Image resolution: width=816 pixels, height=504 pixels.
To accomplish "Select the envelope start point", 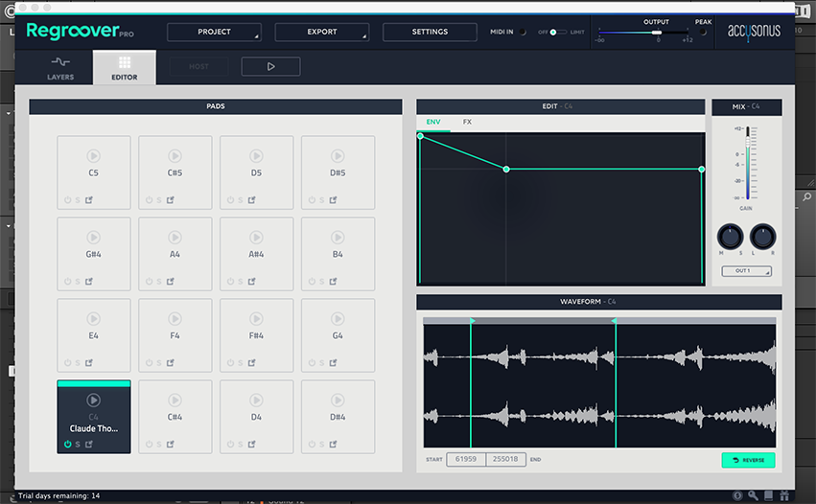I will [x=421, y=136].
